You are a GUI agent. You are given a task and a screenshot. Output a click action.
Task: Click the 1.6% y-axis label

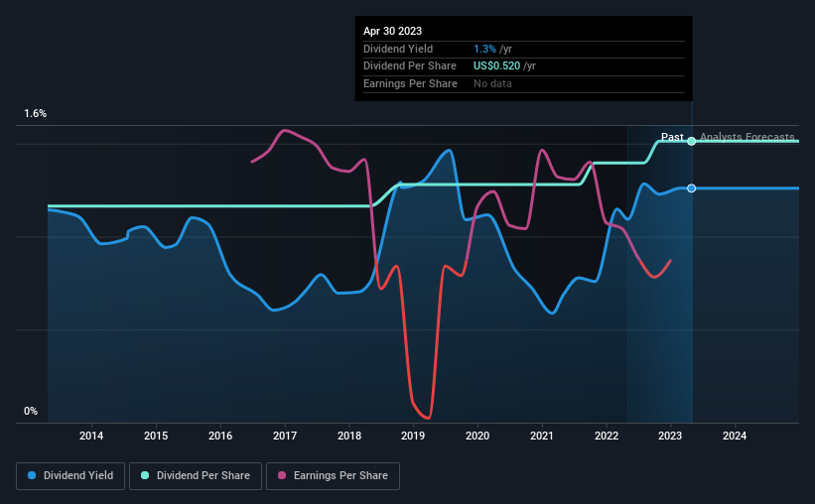point(36,113)
